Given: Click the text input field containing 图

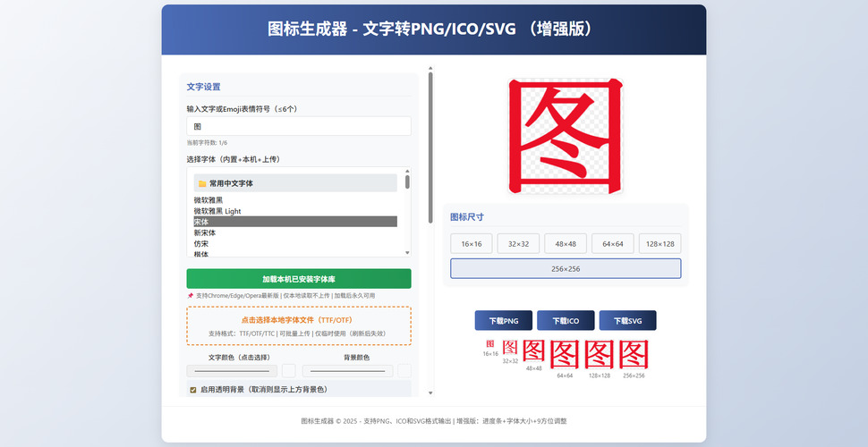Looking at the screenshot, I should point(298,127).
